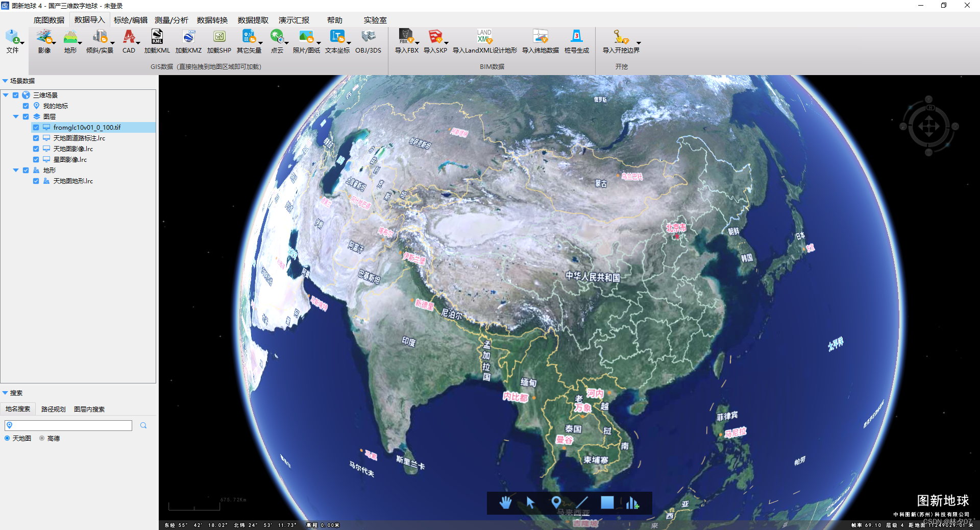This screenshot has width=980, height=530.
Task: Uncheck the 三维场景 checkbox
Action: [x=16, y=95]
